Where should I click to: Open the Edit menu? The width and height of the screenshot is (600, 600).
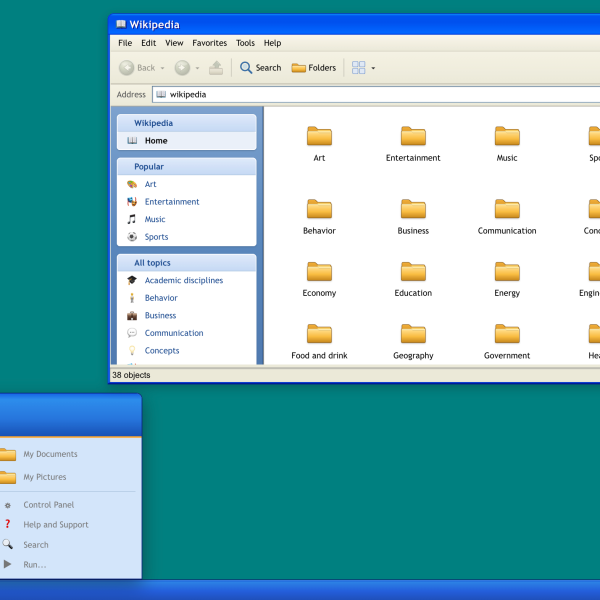click(148, 43)
